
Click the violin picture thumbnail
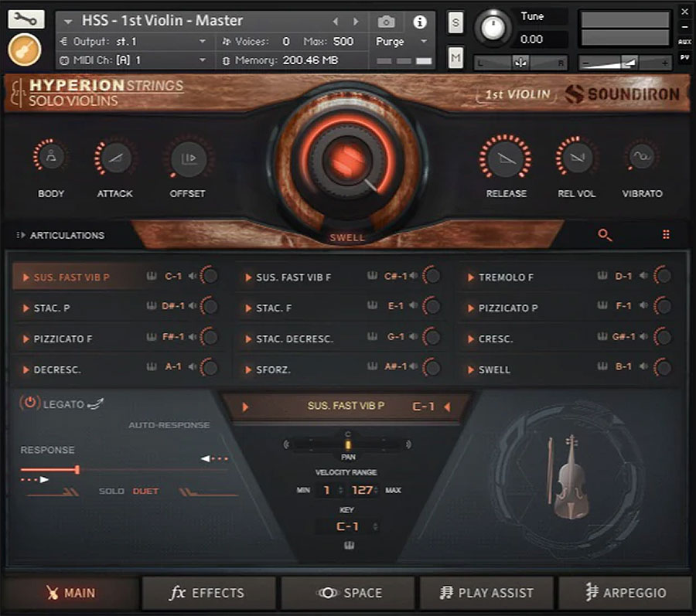569,477
